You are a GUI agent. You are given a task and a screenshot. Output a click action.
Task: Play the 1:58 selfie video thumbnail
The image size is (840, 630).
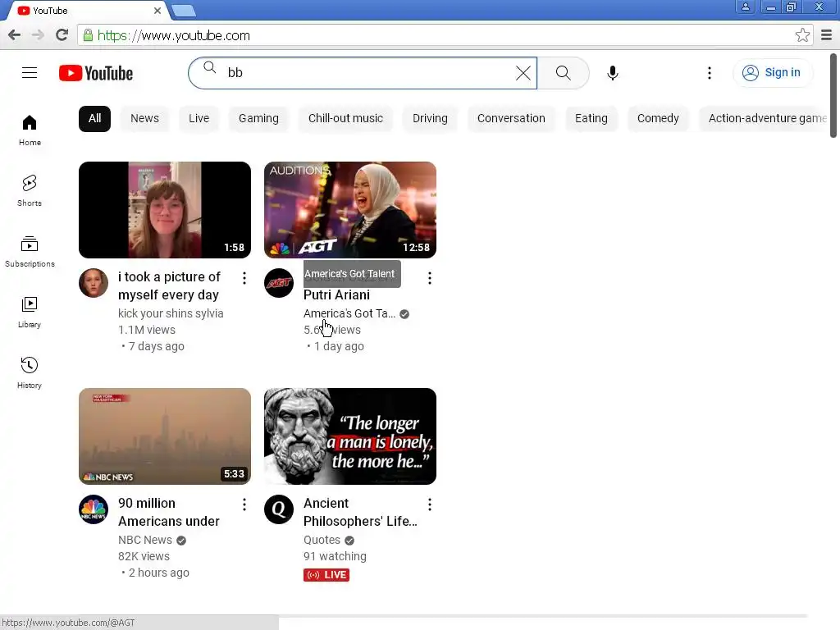pyautogui.click(x=164, y=210)
